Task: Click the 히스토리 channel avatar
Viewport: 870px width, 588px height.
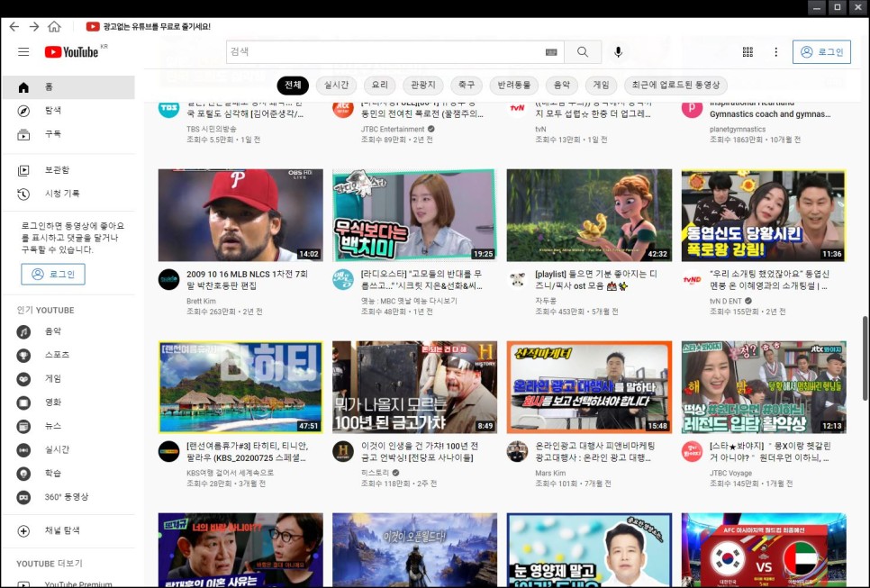Action: tap(343, 451)
